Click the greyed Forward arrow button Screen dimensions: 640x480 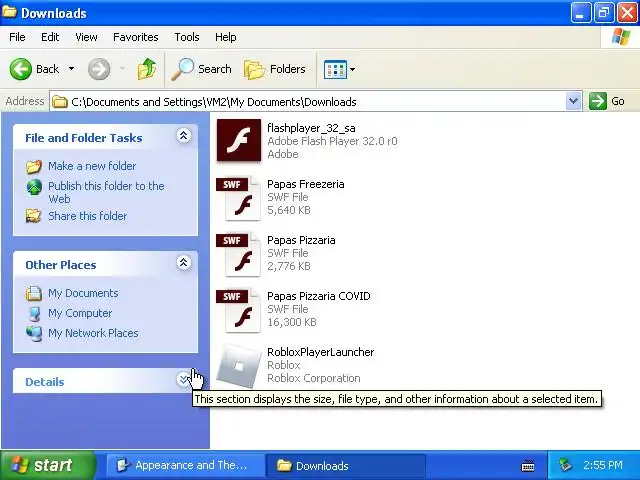99,69
